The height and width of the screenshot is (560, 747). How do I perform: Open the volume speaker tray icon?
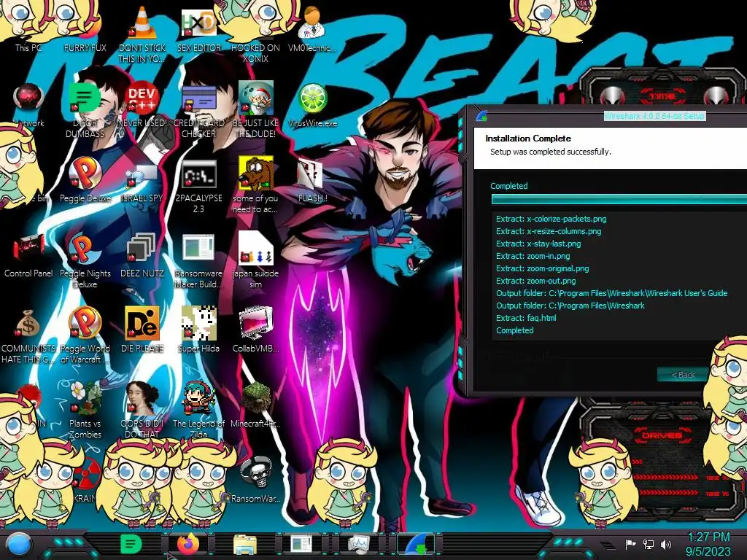click(x=666, y=544)
